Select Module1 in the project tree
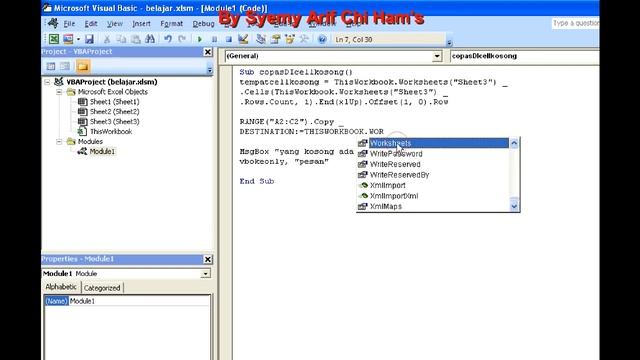The width and height of the screenshot is (640, 360). click(102, 151)
